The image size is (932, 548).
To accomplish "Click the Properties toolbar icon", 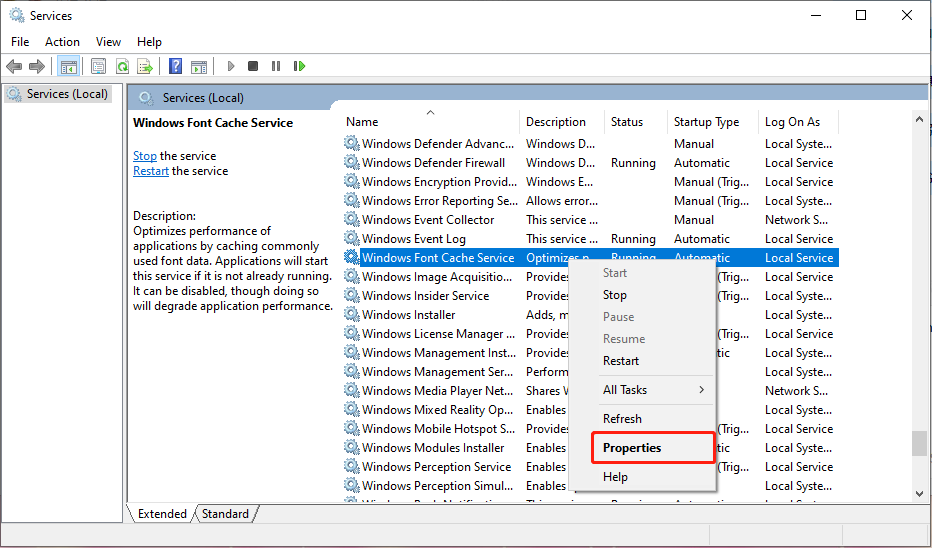I will tap(98, 66).
